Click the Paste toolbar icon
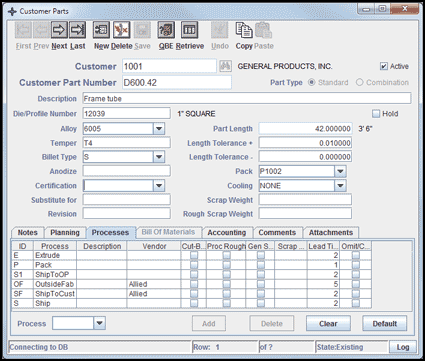This screenshot has height=361, width=425. pyautogui.click(x=264, y=30)
